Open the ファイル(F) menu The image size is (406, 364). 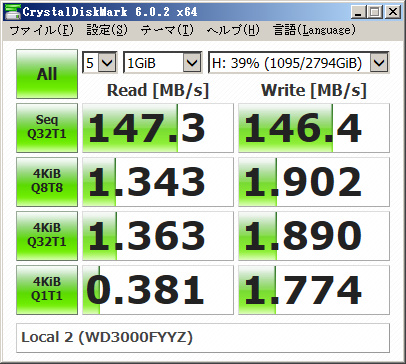click(42, 30)
